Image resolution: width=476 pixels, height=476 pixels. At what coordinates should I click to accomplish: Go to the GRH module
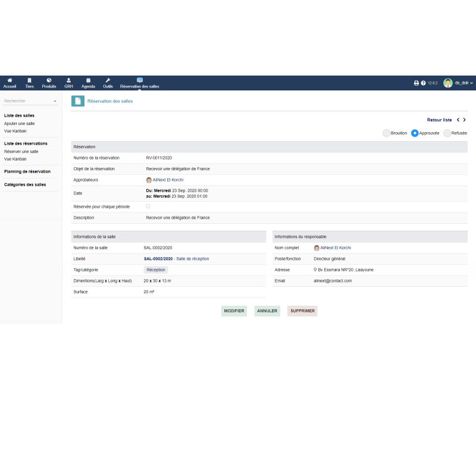pos(68,80)
